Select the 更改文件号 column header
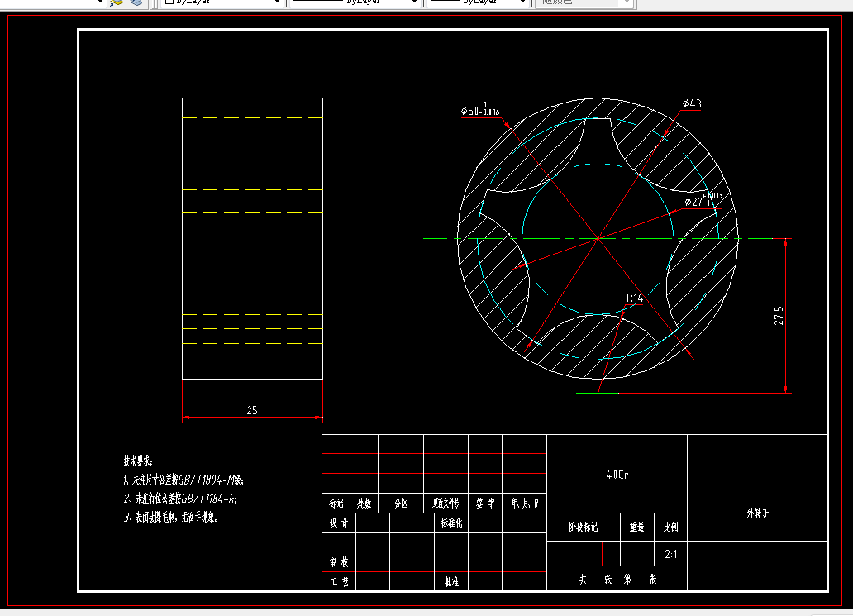 [x=446, y=504]
